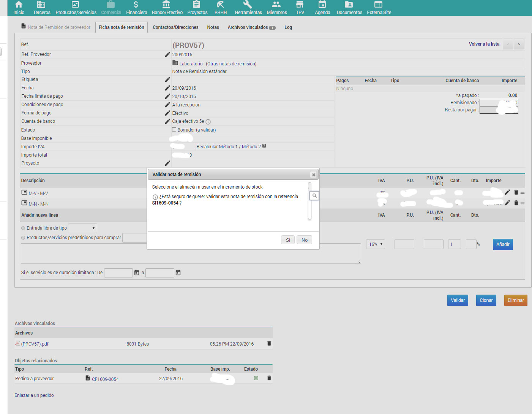Recalculate IVA with Método 2
This screenshot has width=532, height=414.
point(251,147)
